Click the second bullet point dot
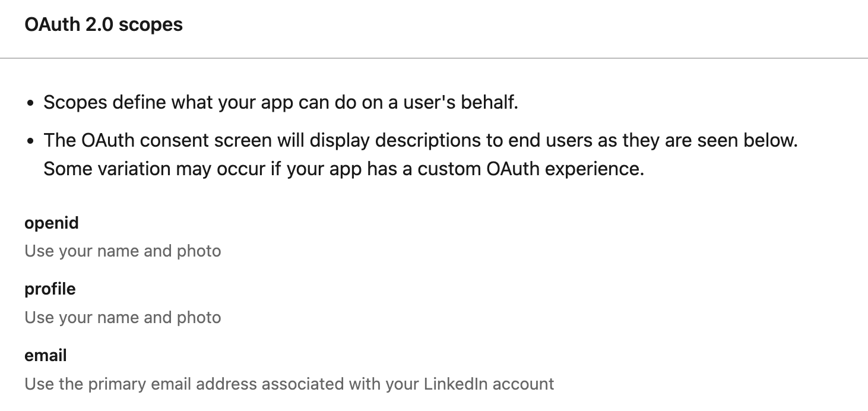The image size is (868, 411). pyautogui.click(x=31, y=141)
